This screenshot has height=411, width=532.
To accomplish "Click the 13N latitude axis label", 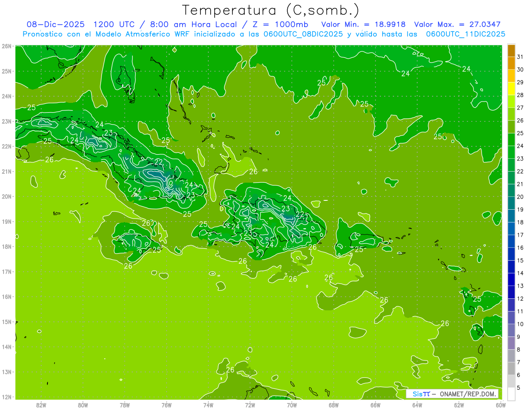I will [7, 372].
